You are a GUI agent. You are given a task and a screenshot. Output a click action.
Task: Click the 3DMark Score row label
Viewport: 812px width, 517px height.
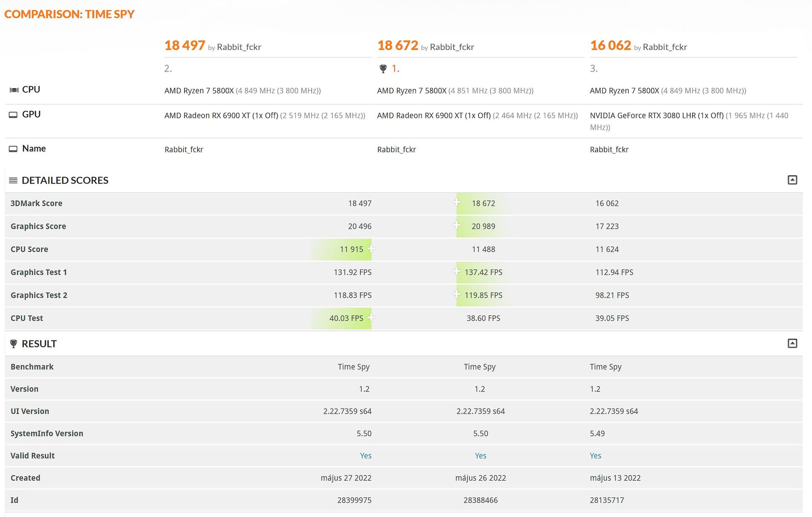(36, 203)
